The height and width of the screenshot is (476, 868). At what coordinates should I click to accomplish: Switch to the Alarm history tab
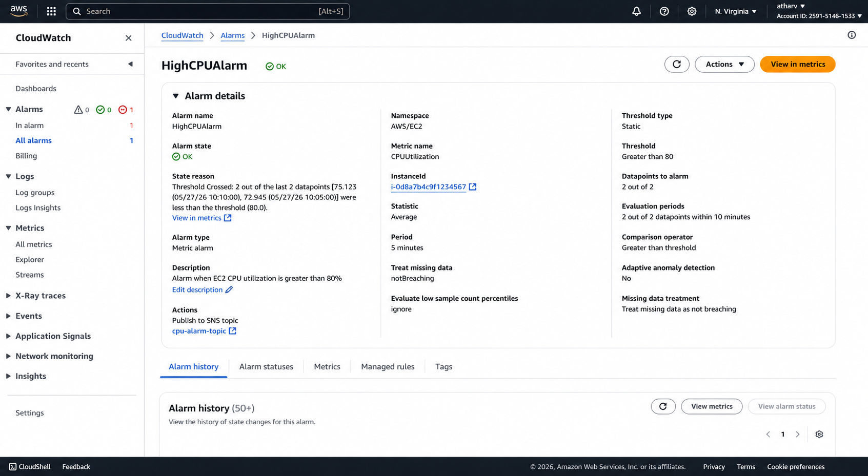tap(194, 367)
